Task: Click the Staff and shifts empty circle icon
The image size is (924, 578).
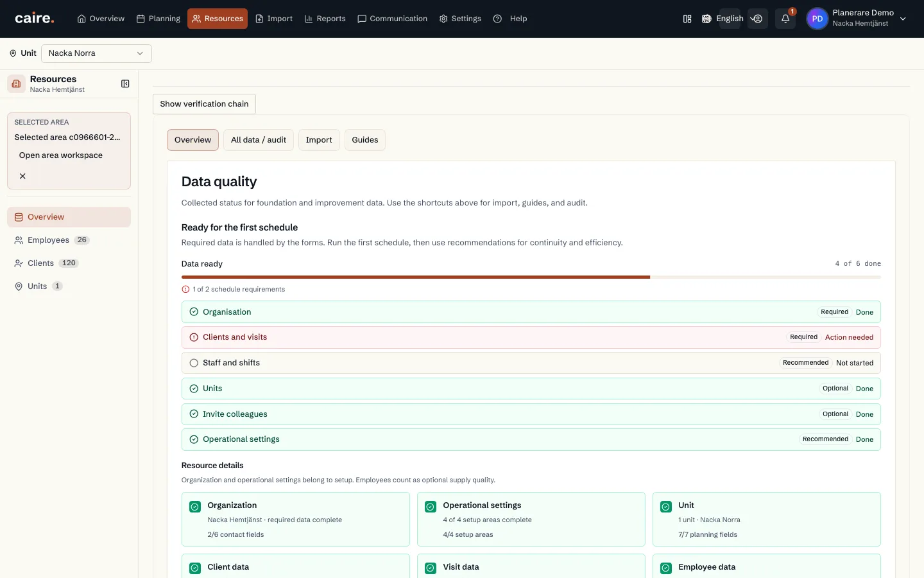Action: click(194, 363)
